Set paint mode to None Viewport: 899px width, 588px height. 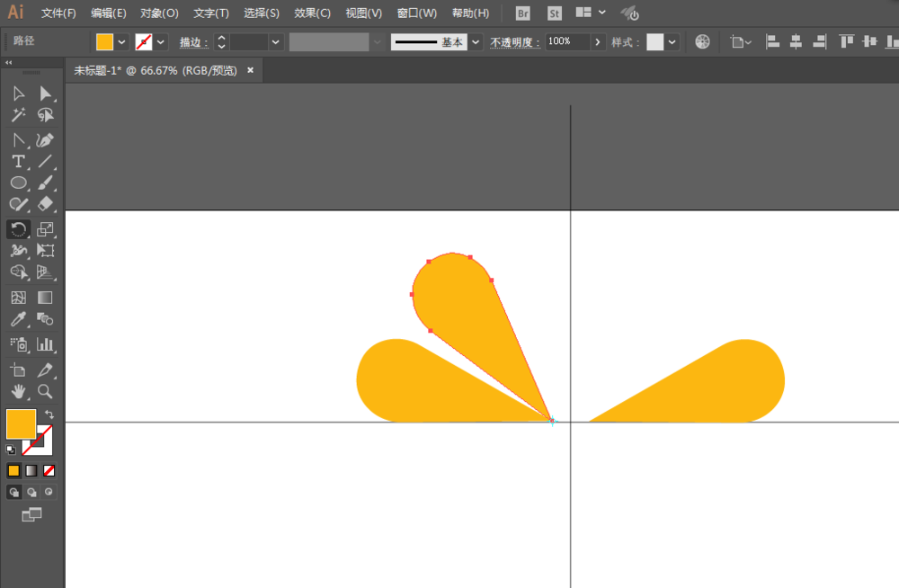pyautogui.click(x=49, y=471)
